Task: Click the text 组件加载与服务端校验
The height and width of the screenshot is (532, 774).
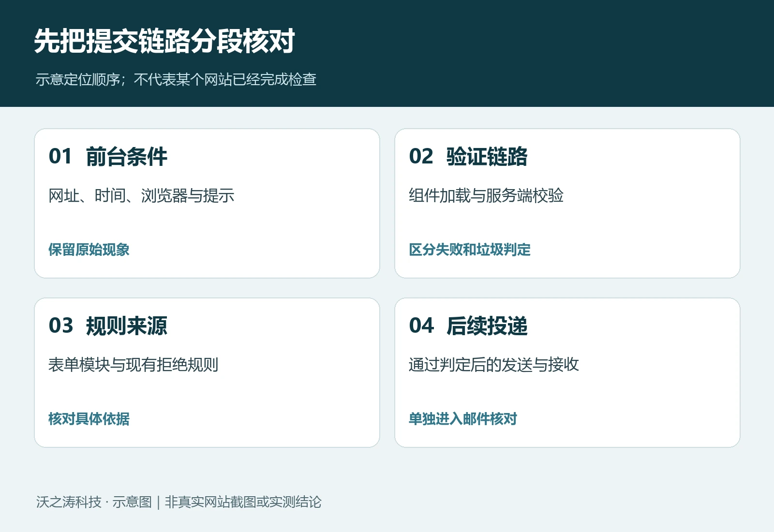Action: (x=486, y=195)
